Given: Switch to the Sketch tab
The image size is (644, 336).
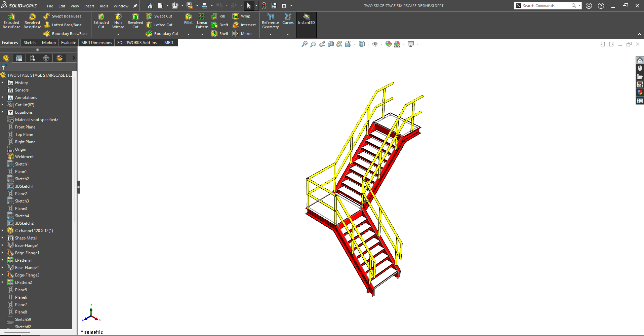Looking at the screenshot, I should 30,43.
